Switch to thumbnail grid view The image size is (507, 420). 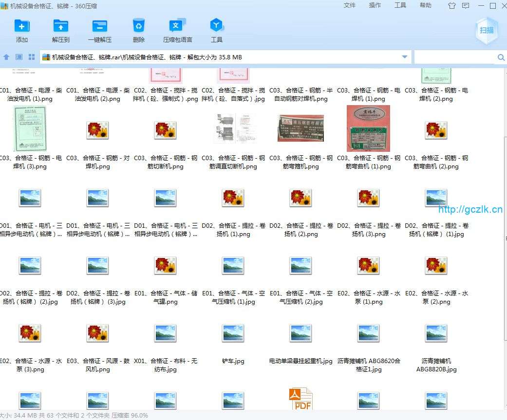[x=32, y=57]
